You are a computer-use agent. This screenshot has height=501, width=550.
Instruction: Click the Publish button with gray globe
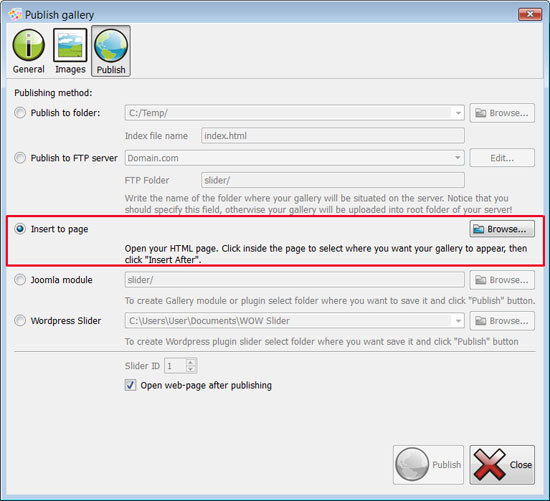point(428,465)
